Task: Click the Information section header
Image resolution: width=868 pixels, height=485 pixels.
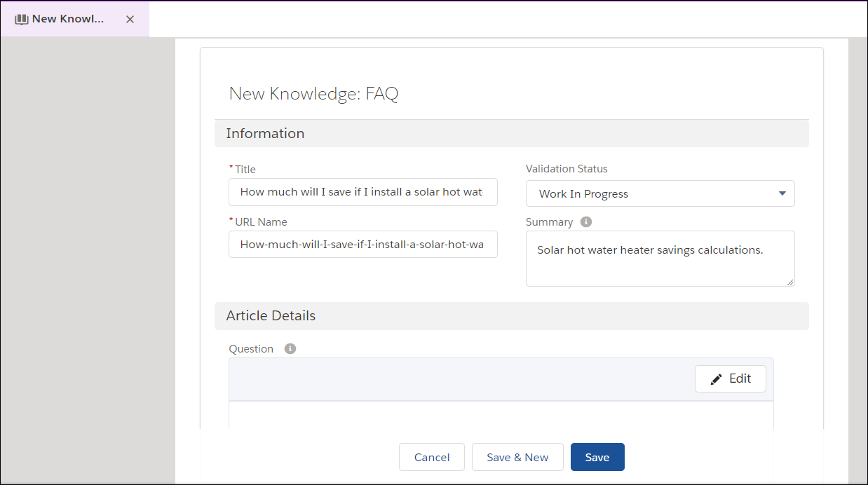Action: pos(512,133)
